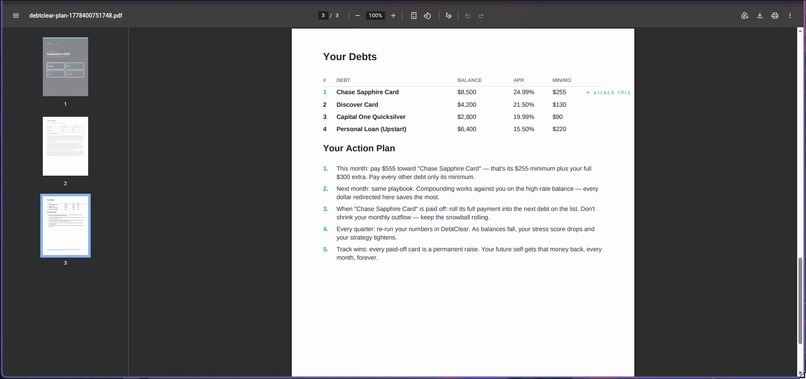
Task: Download the PDF file
Action: [760, 15]
